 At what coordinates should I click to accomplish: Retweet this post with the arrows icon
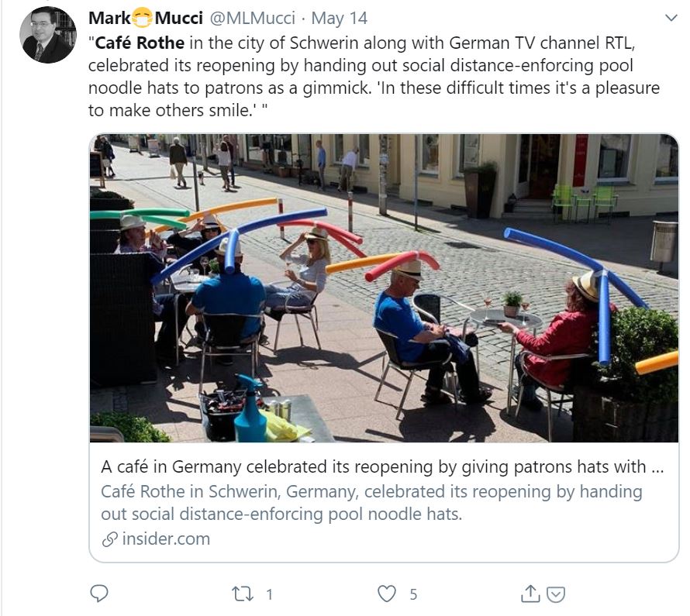coord(243,594)
